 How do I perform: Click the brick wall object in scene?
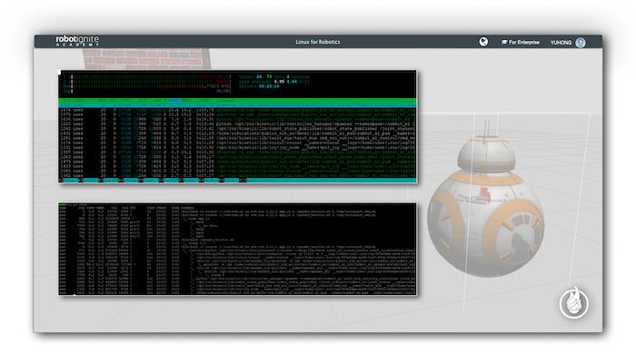point(146,59)
